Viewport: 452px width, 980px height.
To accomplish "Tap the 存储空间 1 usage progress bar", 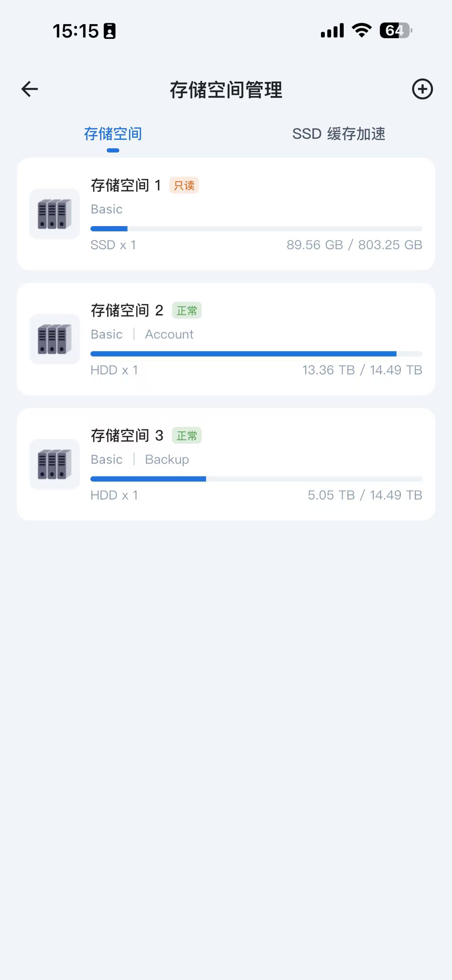I will 256,229.
